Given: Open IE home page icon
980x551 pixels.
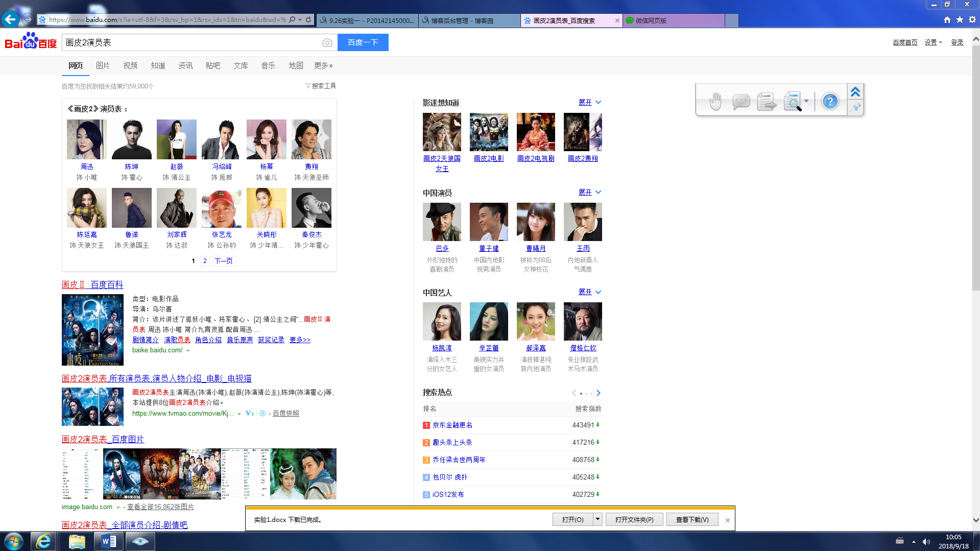Looking at the screenshot, I should point(947,20).
